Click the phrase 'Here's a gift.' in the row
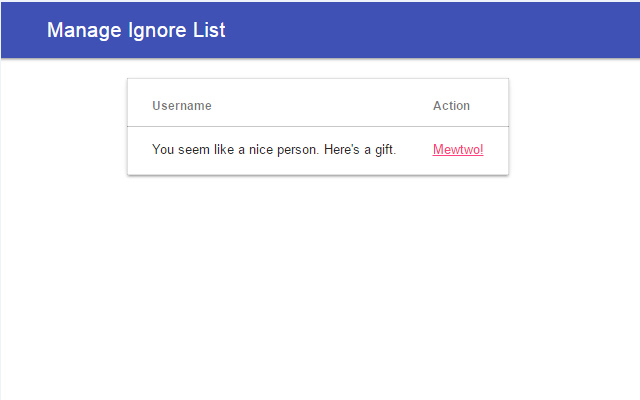Viewport: 640px width, 400px height. click(360, 150)
